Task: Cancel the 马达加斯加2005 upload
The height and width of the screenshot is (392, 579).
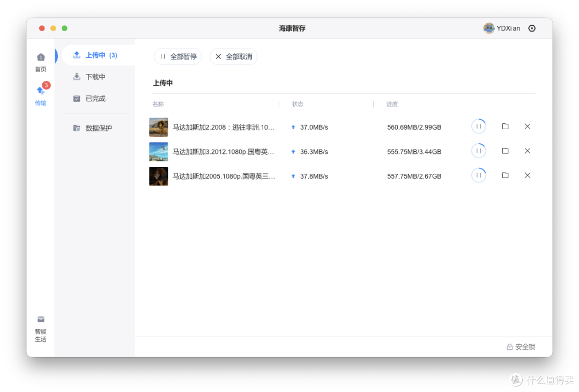Action: pyautogui.click(x=528, y=175)
